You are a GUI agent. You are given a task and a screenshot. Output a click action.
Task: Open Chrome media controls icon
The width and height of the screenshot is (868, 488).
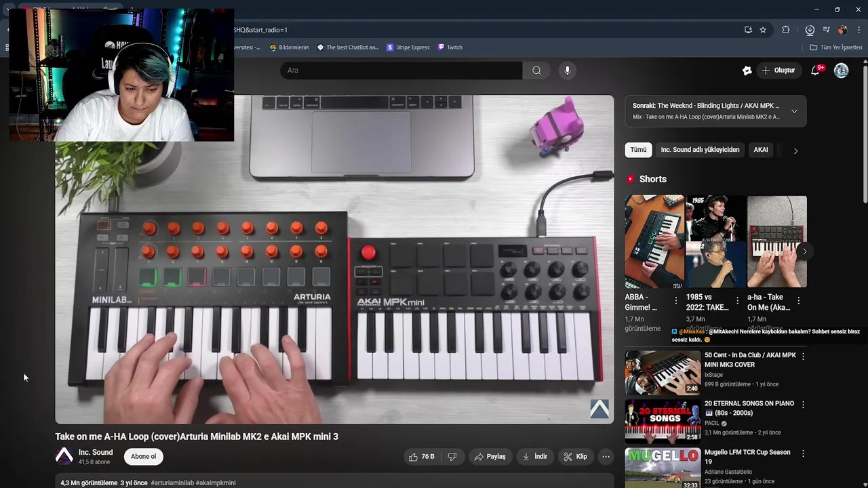826,30
